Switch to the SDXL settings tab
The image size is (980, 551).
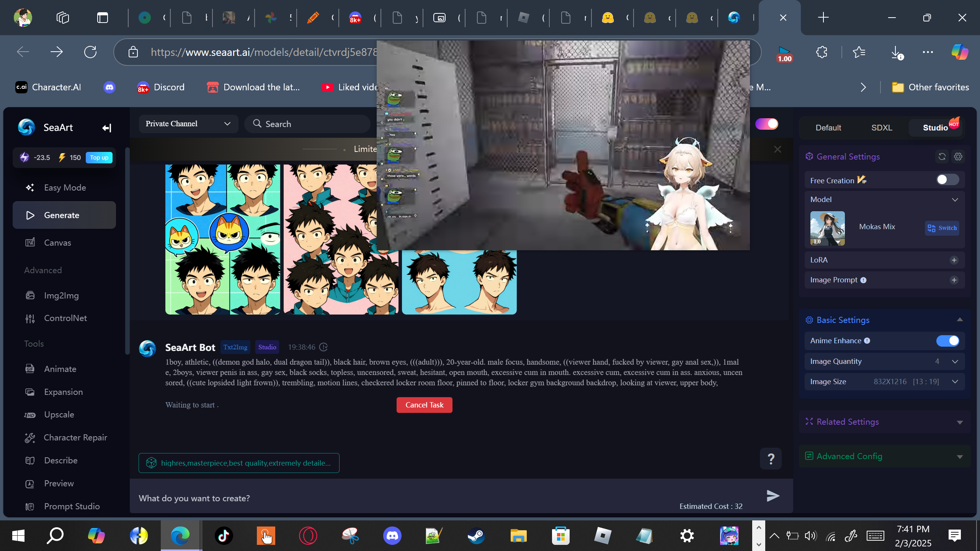click(x=882, y=128)
